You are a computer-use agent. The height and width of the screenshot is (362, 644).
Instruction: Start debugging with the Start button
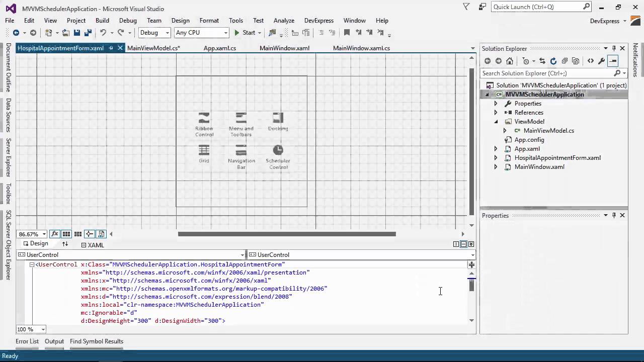[245, 33]
